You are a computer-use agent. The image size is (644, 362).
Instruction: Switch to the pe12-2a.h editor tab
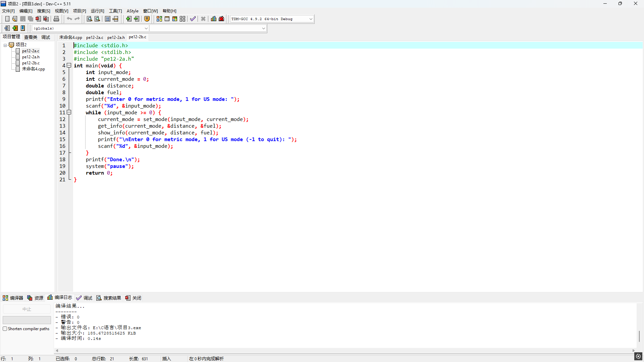[116, 37]
